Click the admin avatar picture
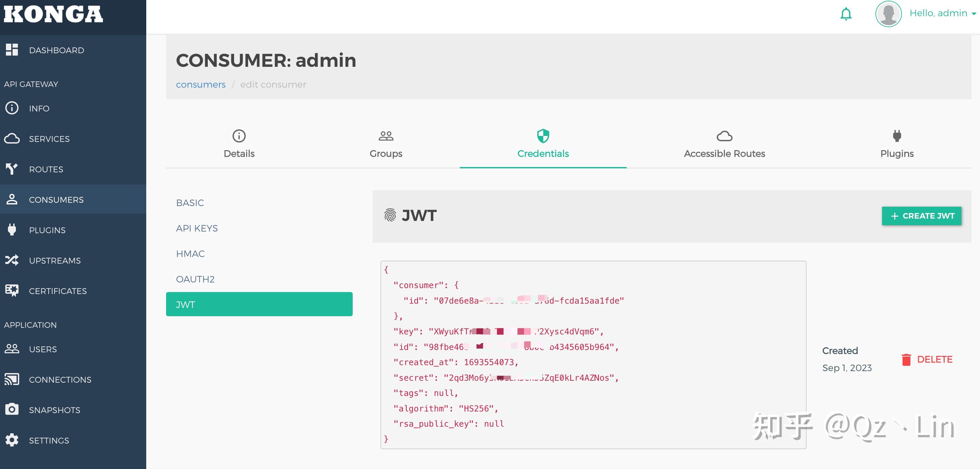 coord(888,14)
